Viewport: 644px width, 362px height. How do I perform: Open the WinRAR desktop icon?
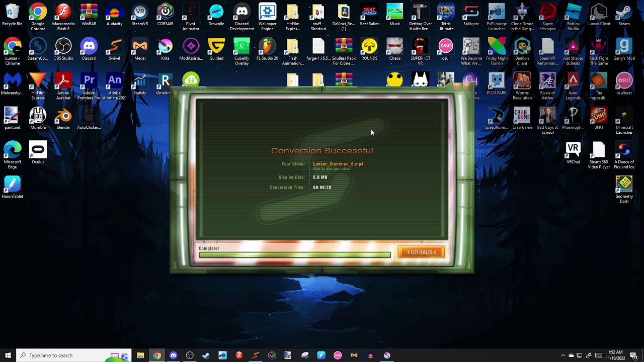89,15
